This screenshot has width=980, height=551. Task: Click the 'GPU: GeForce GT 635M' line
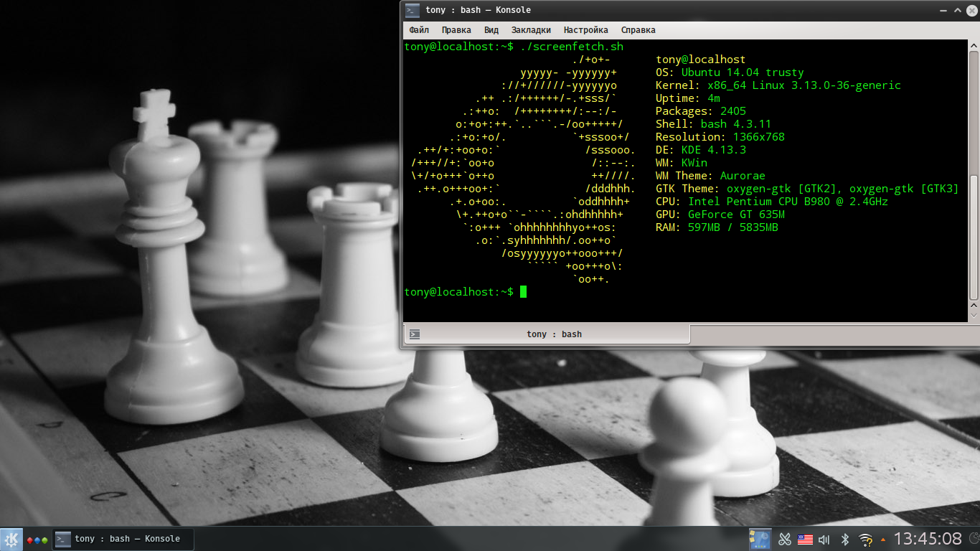(720, 215)
